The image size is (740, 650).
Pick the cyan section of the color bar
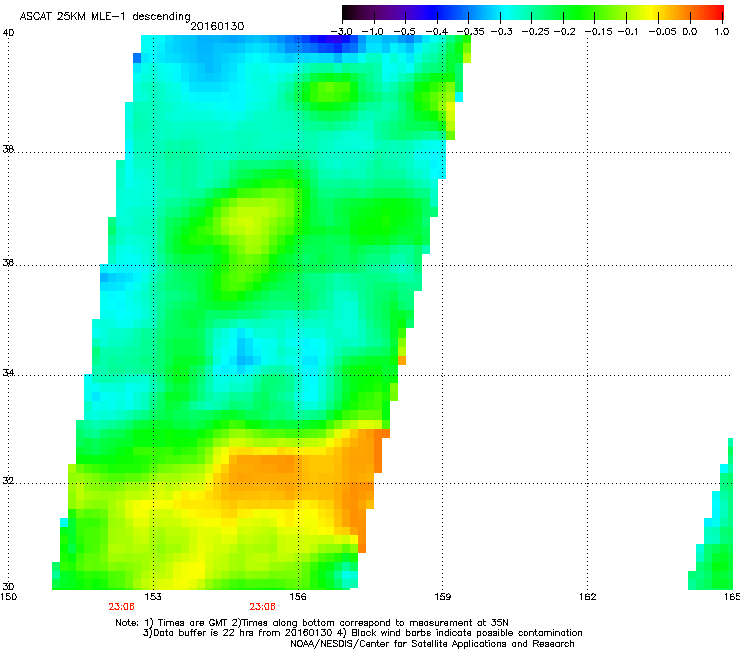(x=505, y=13)
